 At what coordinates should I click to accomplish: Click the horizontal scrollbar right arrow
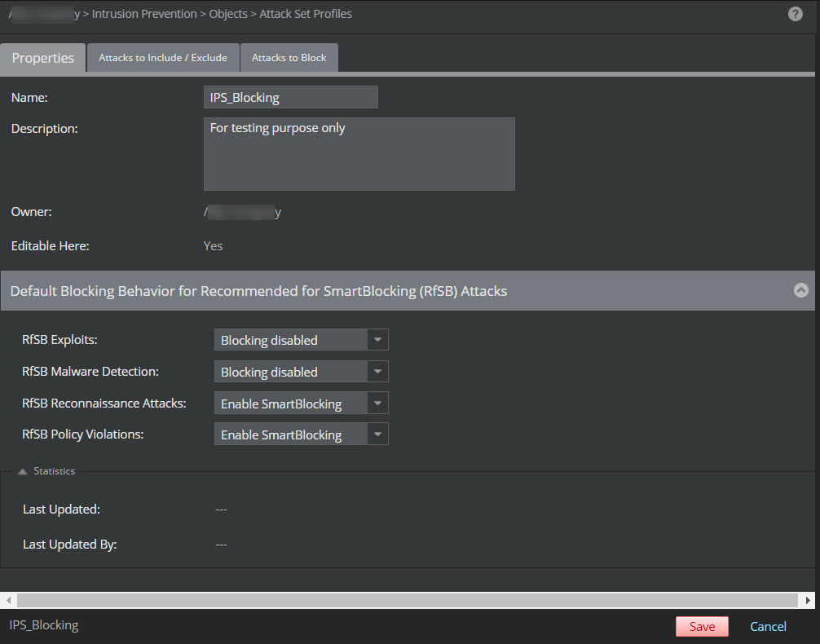coord(808,600)
